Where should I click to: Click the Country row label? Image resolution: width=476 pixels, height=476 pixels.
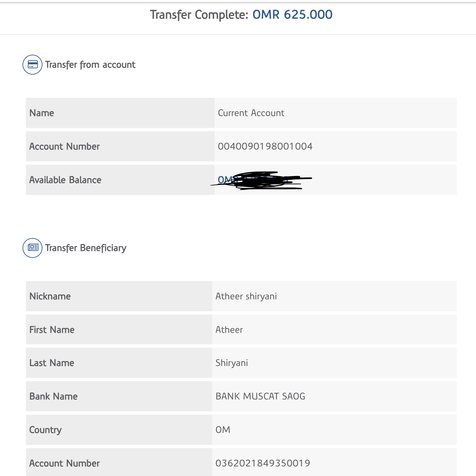pos(45,430)
